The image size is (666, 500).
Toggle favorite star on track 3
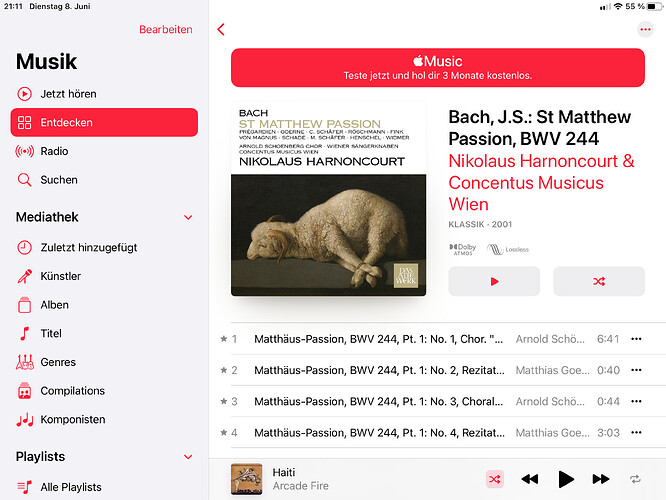pos(224,401)
